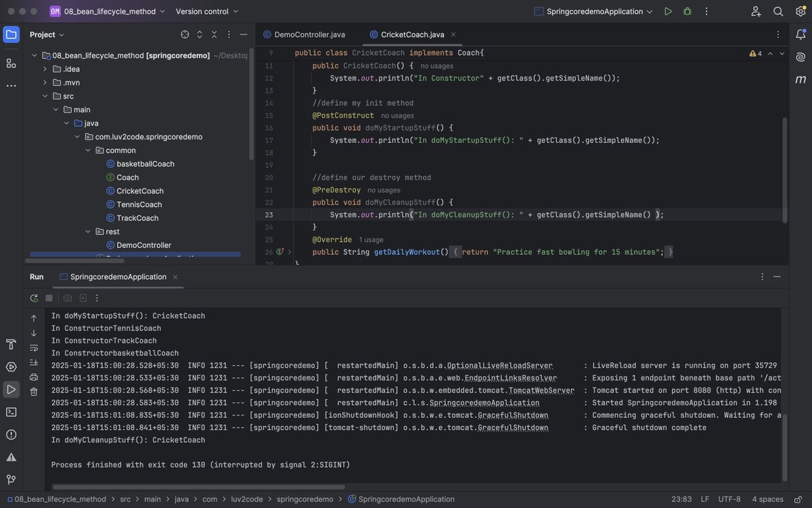Click the Print icon beside console
Image resolution: width=812 pixels, height=508 pixels.
pos(34,377)
